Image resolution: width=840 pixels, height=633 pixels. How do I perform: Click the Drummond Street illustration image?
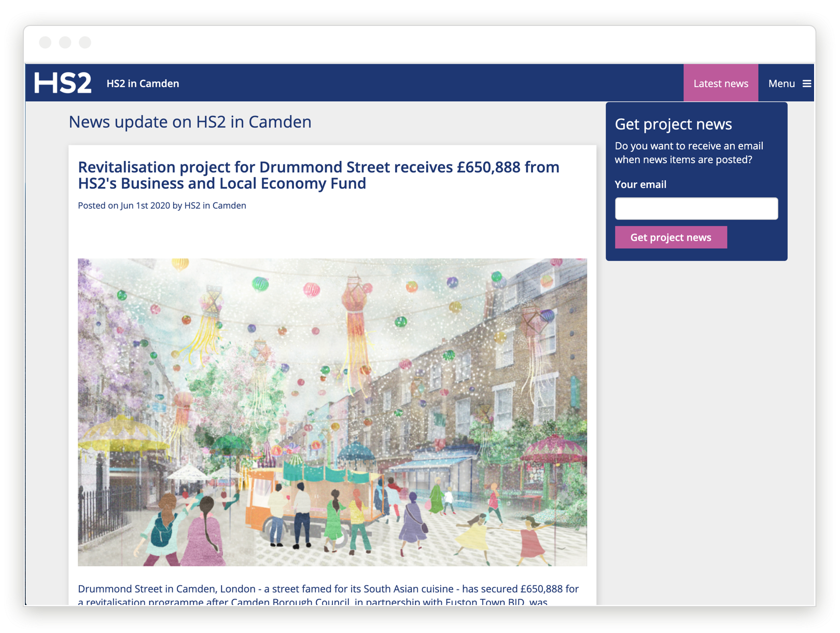point(332,412)
